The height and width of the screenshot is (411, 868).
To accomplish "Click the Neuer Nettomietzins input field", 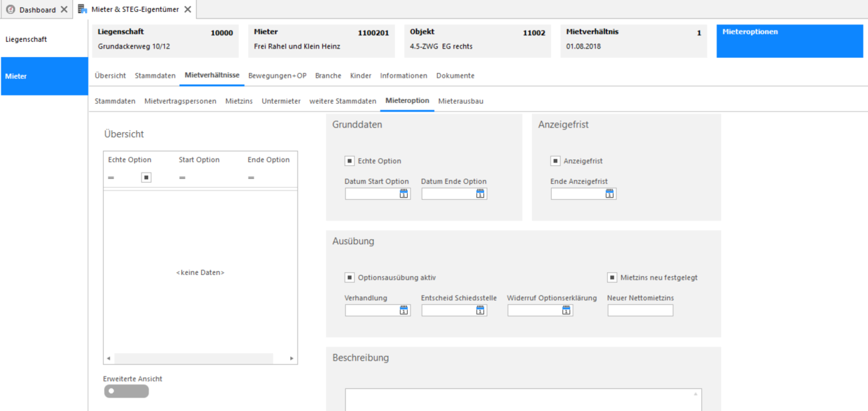I will tap(640, 310).
